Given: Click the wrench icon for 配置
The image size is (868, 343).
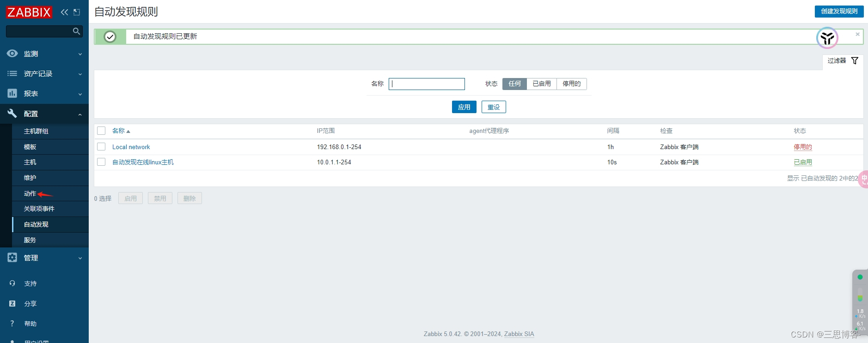Looking at the screenshot, I should point(12,113).
